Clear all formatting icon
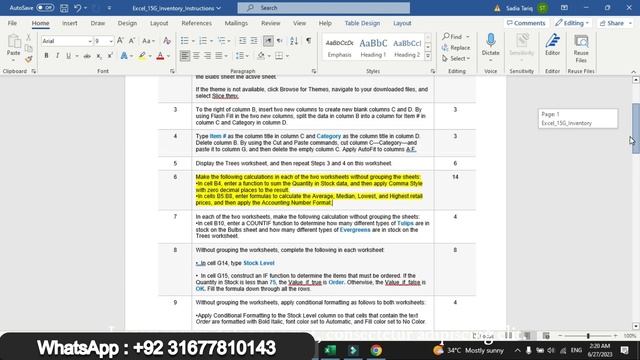The height and width of the screenshot is (360, 640). pyautogui.click(x=167, y=41)
